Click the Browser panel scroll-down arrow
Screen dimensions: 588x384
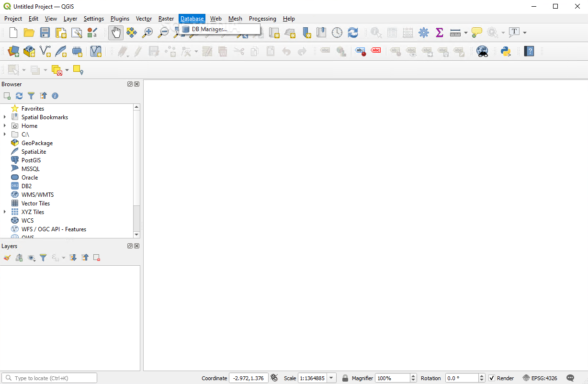136,235
